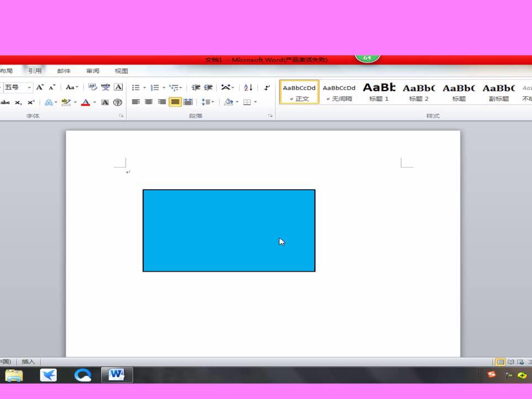
Task: Apply the 标题 2 style
Action: (419, 92)
